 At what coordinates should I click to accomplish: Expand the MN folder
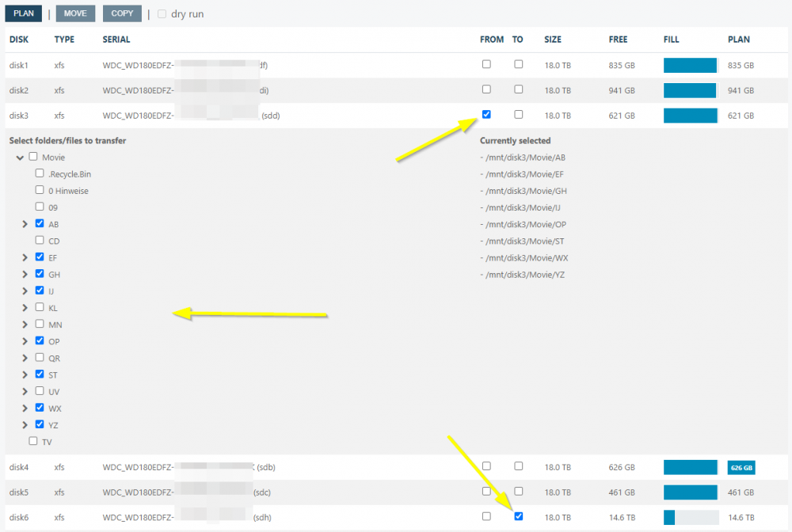coord(25,324)
